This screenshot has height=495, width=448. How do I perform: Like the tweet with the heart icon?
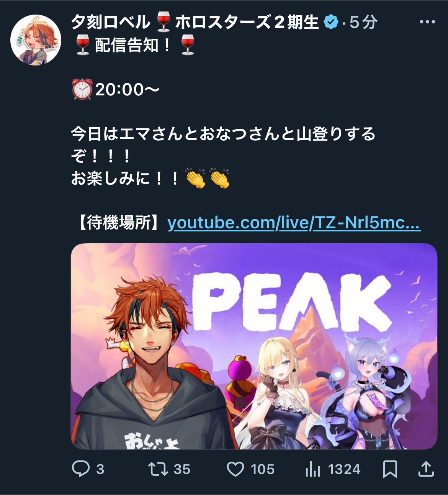(x=235, y=469)
